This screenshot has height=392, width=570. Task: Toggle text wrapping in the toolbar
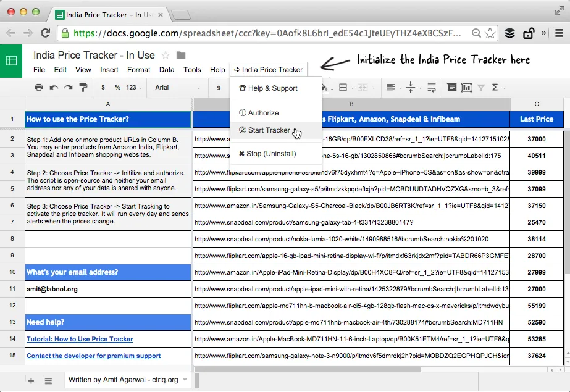click(x=432, y=87)
